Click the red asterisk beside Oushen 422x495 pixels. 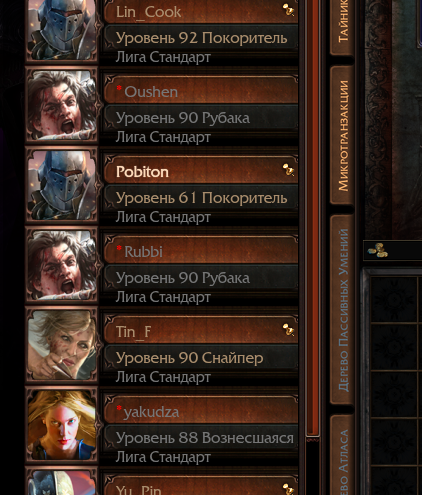click(119, 88)
